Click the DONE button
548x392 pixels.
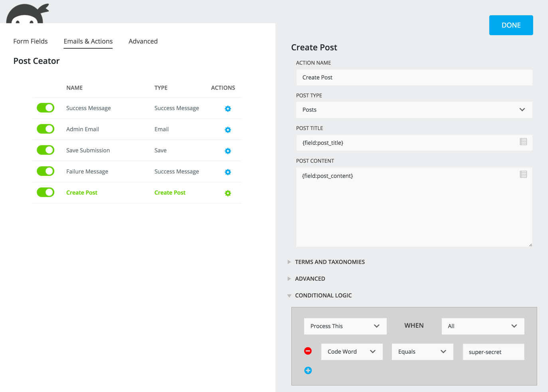tap(511, 25)
